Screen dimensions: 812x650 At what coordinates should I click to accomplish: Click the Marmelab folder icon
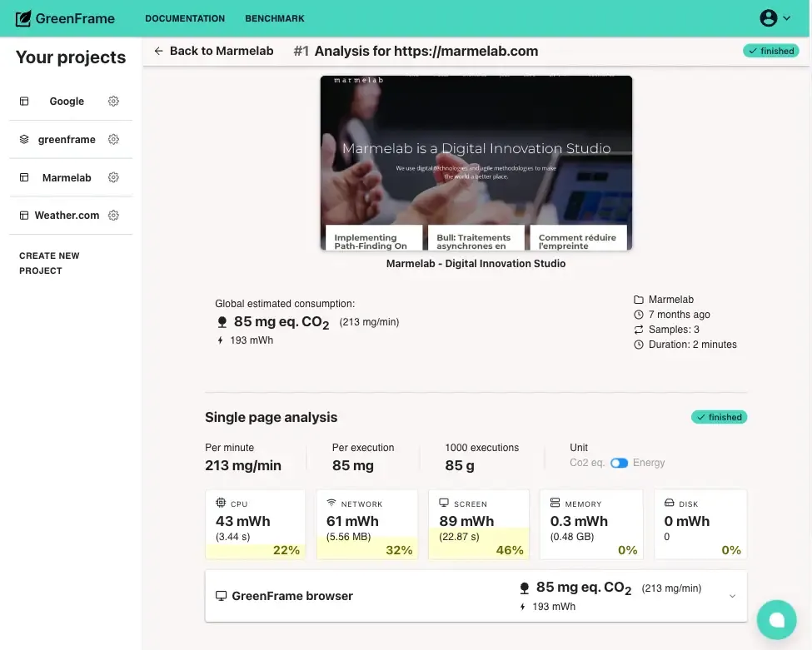click(639, 300)
